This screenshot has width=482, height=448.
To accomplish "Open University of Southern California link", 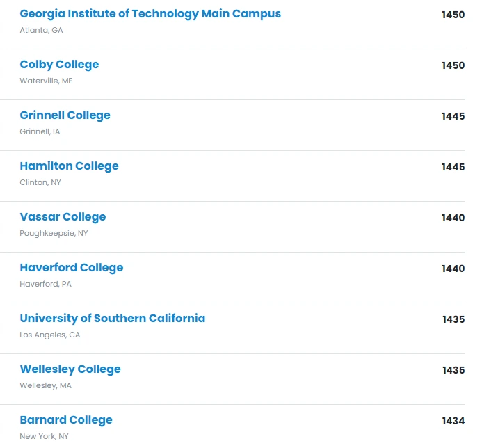I will tap(112, 319).
